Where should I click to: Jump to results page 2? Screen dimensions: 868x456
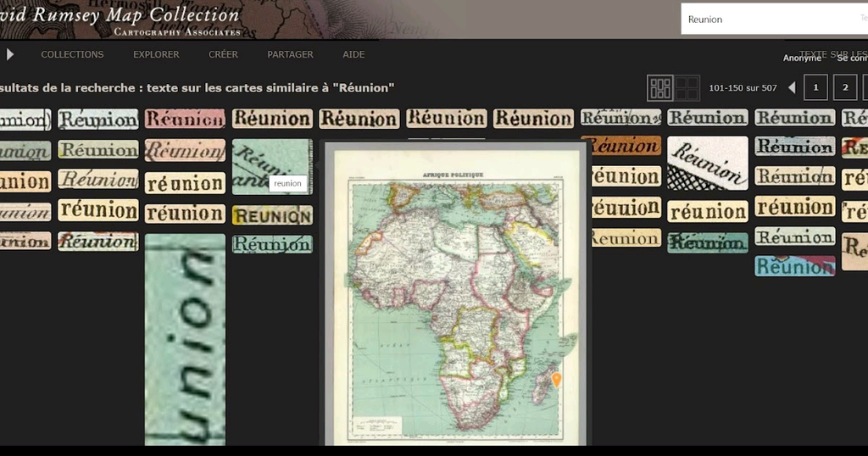845,87
